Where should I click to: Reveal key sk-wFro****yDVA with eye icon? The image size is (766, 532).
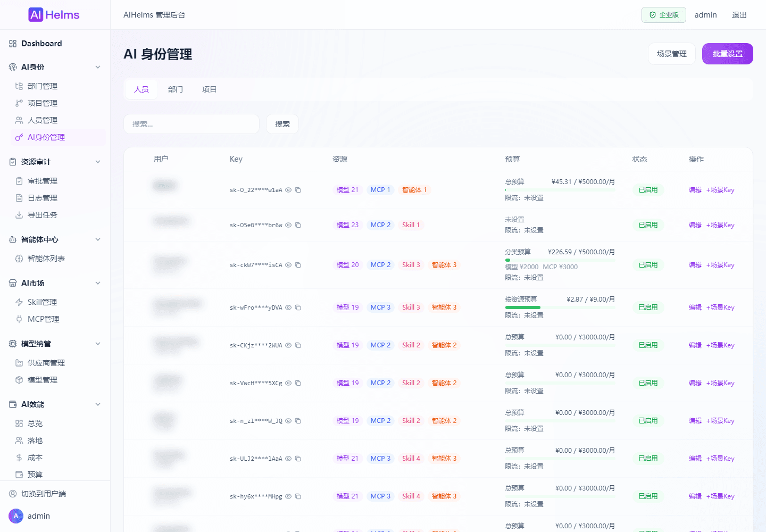[x=288, y=307]
